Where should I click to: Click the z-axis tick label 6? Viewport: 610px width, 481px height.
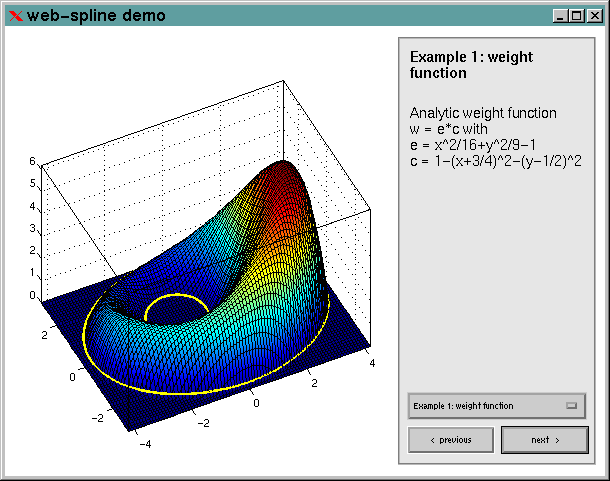coord(32,162)
